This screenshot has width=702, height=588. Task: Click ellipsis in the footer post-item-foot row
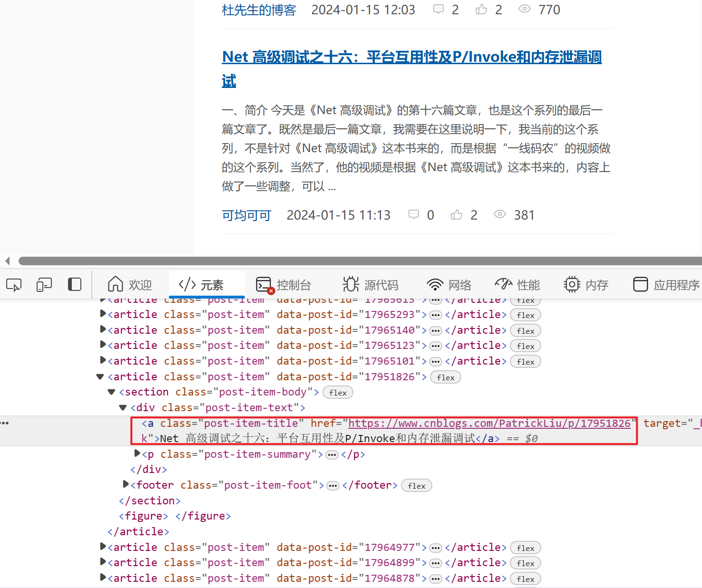333,486
